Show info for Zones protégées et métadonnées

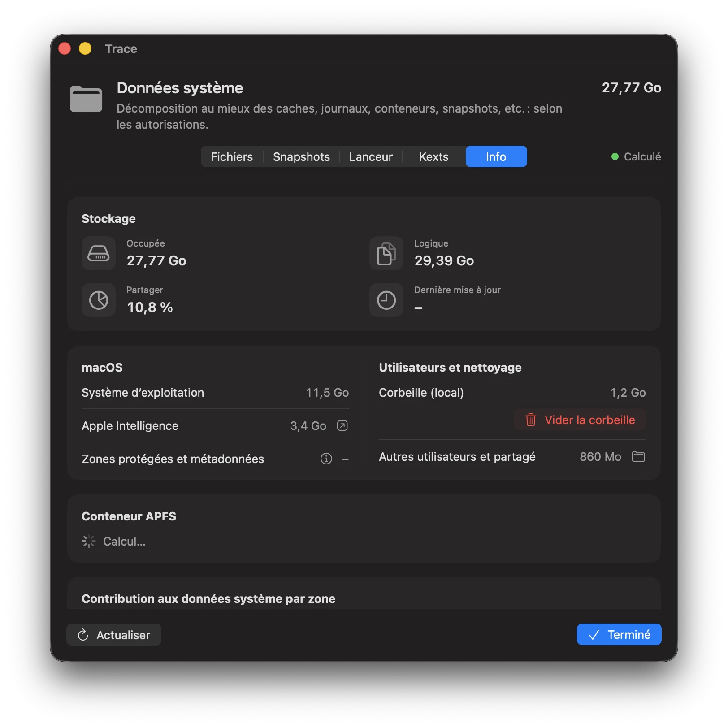[x=326, y=459]
